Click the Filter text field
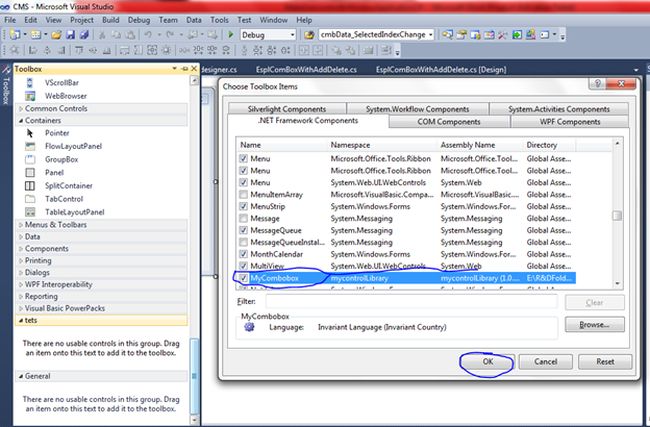 pyautogui.click(x=414, y=300)
